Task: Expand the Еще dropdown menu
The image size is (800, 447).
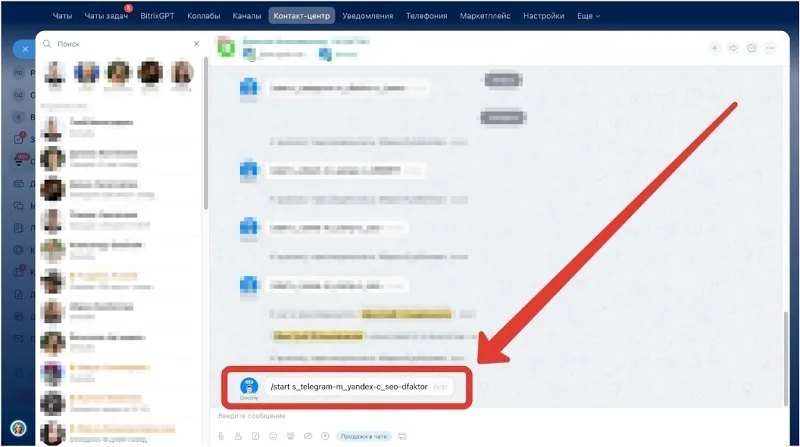Action: 588,16
